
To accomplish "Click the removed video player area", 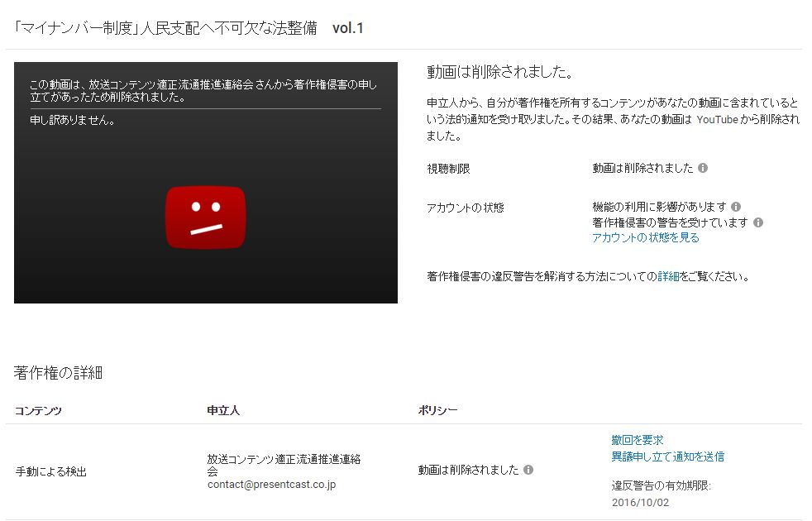I will (x=206, y=183).
